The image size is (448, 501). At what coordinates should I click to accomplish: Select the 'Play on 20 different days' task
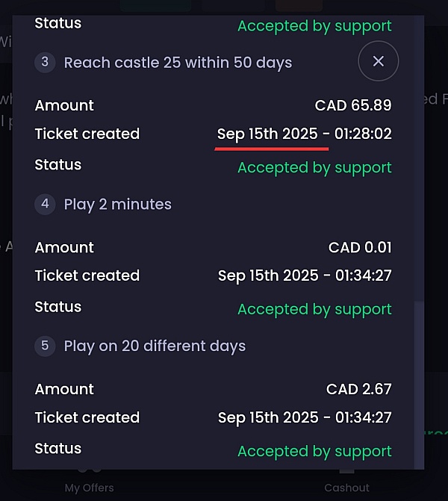coord(155,346)
